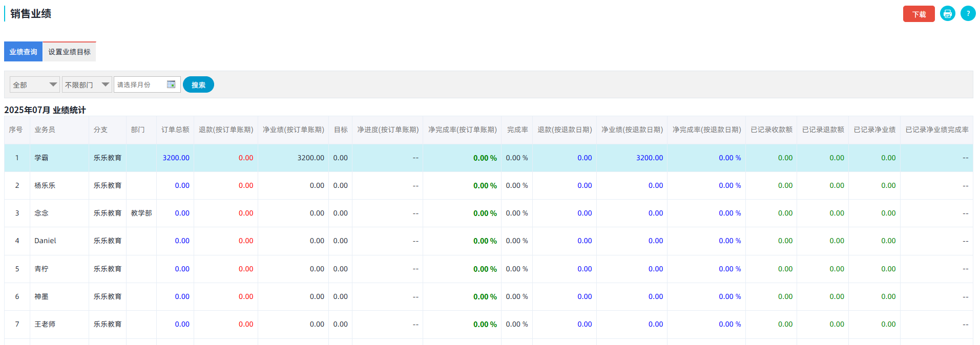Click 青柠's red refund 0.00 value
This screenshot has height=345, width=980.
[246, 269]
